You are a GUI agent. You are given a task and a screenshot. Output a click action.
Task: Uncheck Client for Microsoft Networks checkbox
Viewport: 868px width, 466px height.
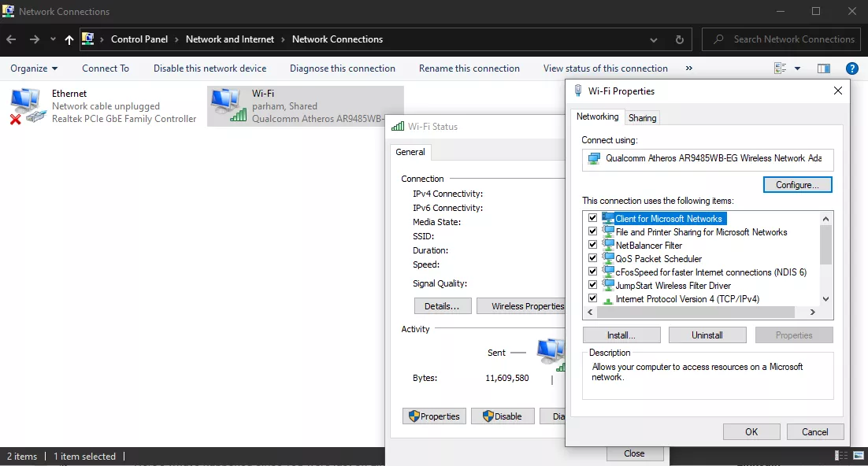(592, 218)
